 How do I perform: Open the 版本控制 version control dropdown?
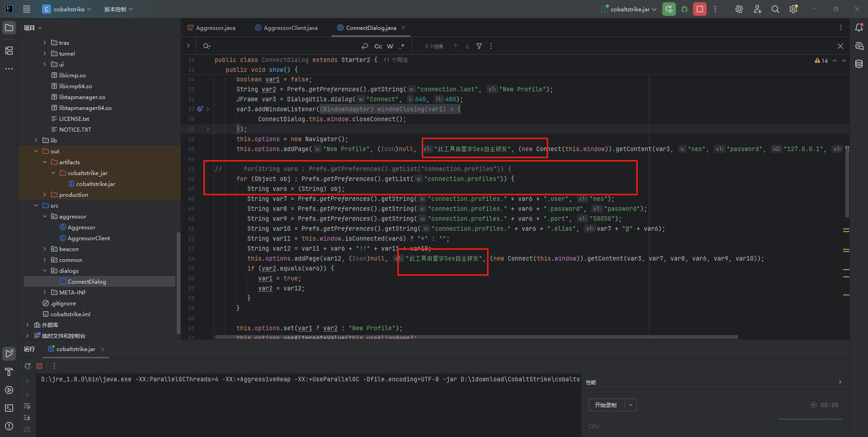(x=118, y=9)
